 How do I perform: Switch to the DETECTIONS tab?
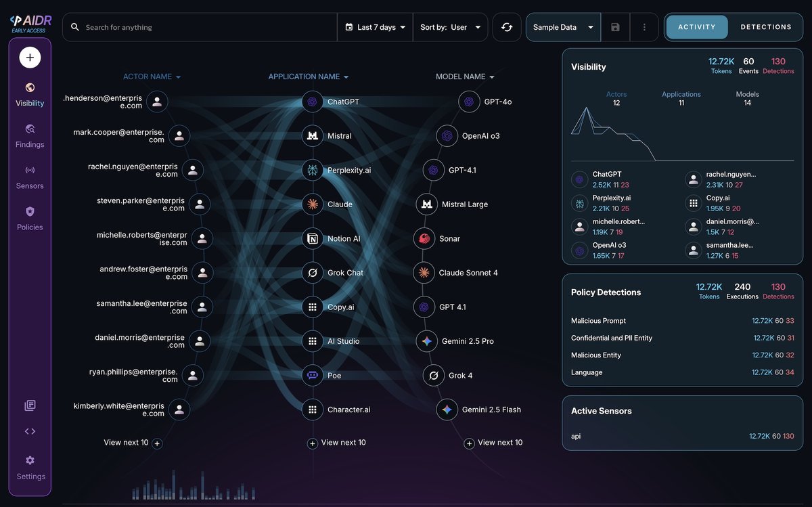click(x=766, y=27)
